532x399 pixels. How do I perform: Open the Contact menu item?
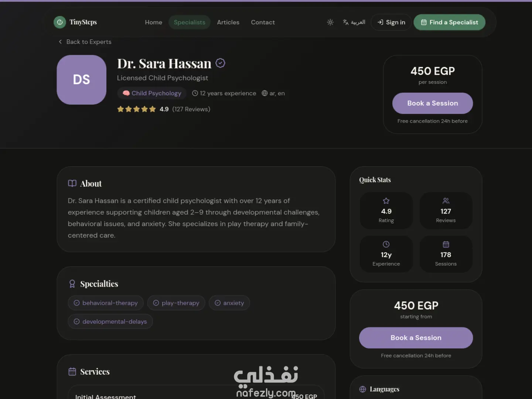pyautogui.click(x=263, y=22)
